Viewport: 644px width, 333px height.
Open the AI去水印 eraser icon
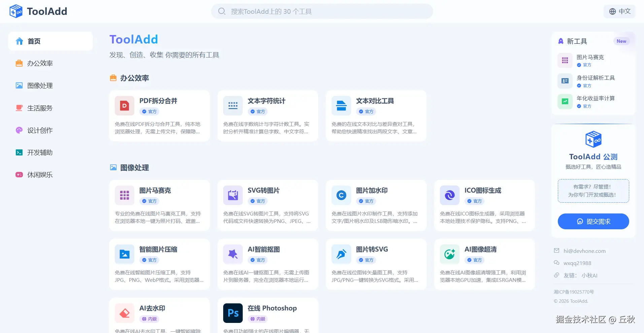[x=125, y=313]
